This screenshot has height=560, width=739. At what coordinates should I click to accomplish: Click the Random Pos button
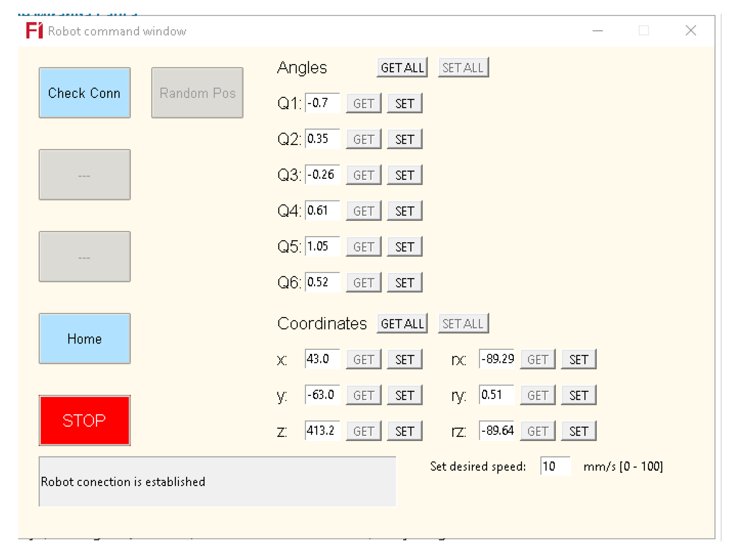(197, 93)
